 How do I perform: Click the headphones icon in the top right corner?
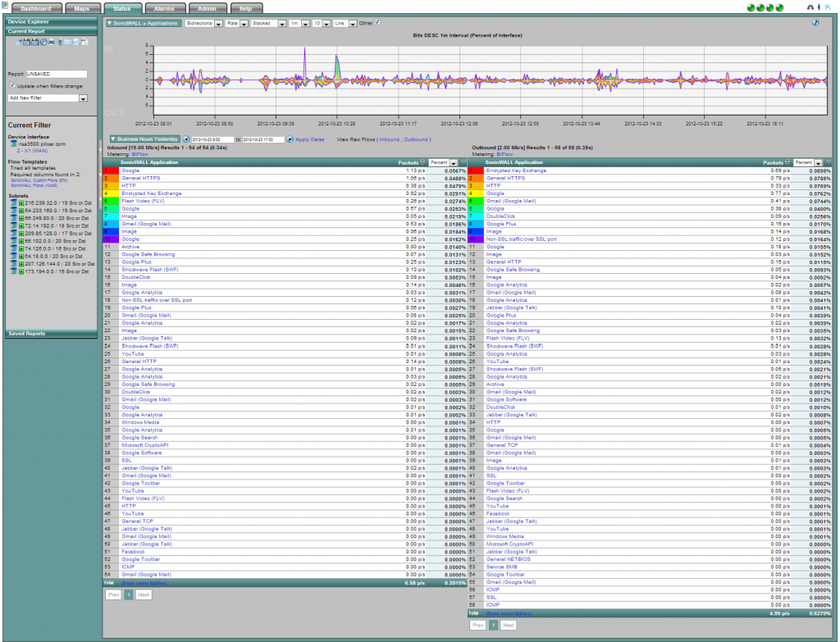point(810,7)
